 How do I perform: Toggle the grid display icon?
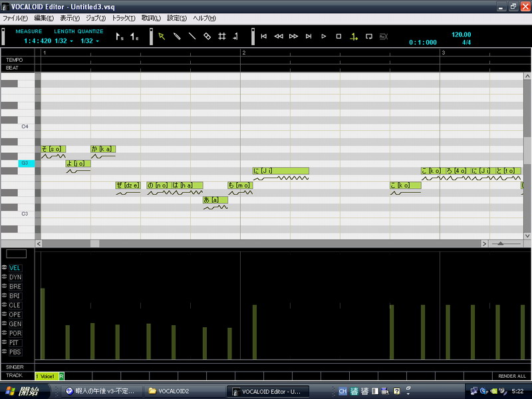pyautogui.click(x=222, y=37)
